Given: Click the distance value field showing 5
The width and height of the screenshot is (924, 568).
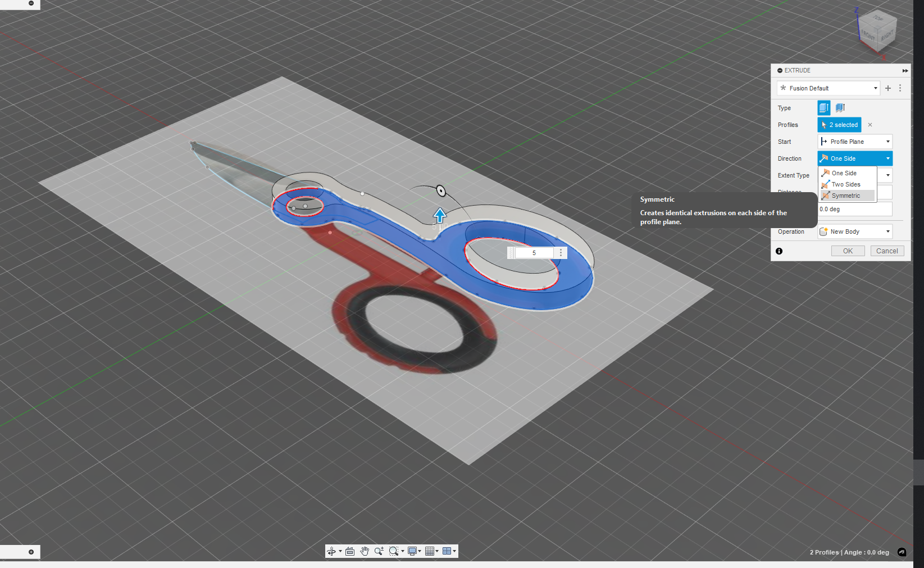Looking at the screenshot, I should point(534,253).
